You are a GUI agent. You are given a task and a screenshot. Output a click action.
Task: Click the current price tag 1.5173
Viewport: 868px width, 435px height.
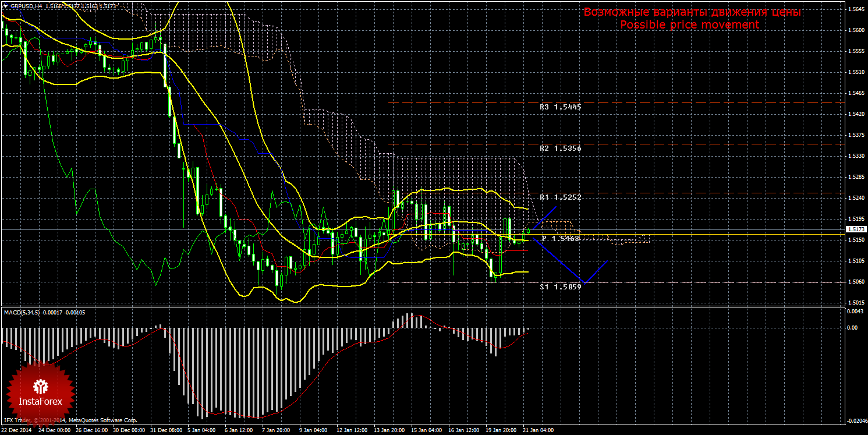tap(856, 229)
